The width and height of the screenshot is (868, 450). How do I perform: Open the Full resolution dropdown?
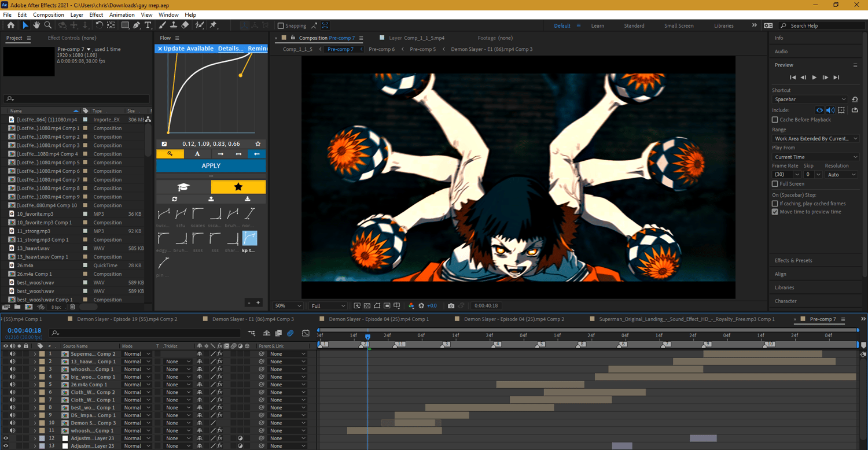[x=328, y=305]
